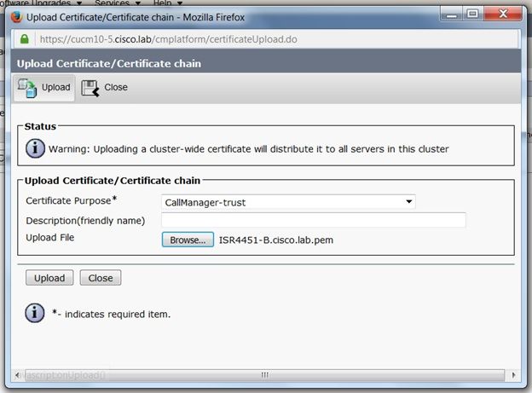Click the Close toolbar floppy icon

pos(90,89)
